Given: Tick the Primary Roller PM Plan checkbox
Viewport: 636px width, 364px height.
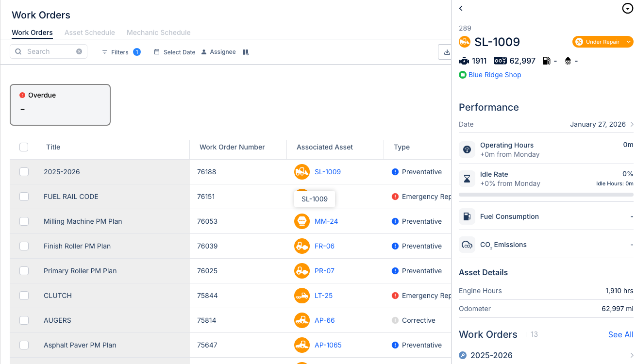Looking at the screenshot, I should click(24, 271).
